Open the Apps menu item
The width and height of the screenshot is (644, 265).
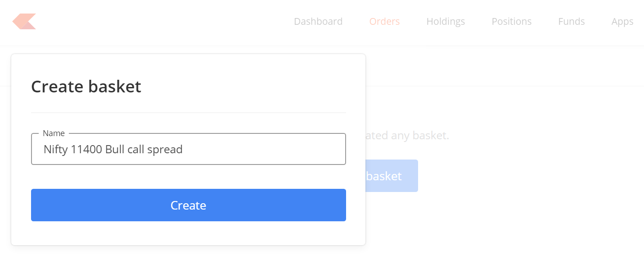pyautogui.click(x=622, y=22)
